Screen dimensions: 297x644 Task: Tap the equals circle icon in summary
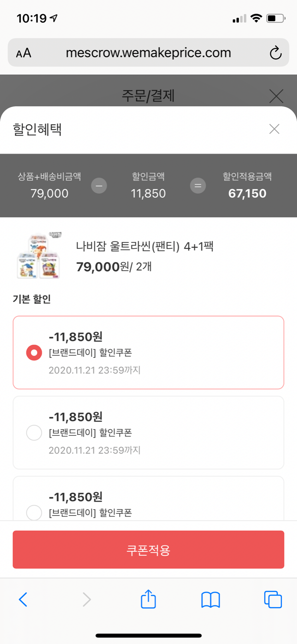pos(198,185)
